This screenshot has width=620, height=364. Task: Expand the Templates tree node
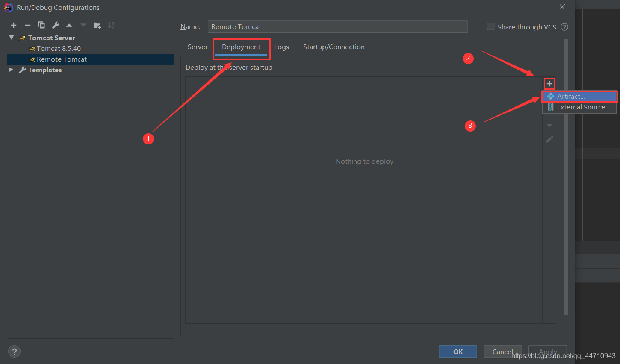click(11, 70)
